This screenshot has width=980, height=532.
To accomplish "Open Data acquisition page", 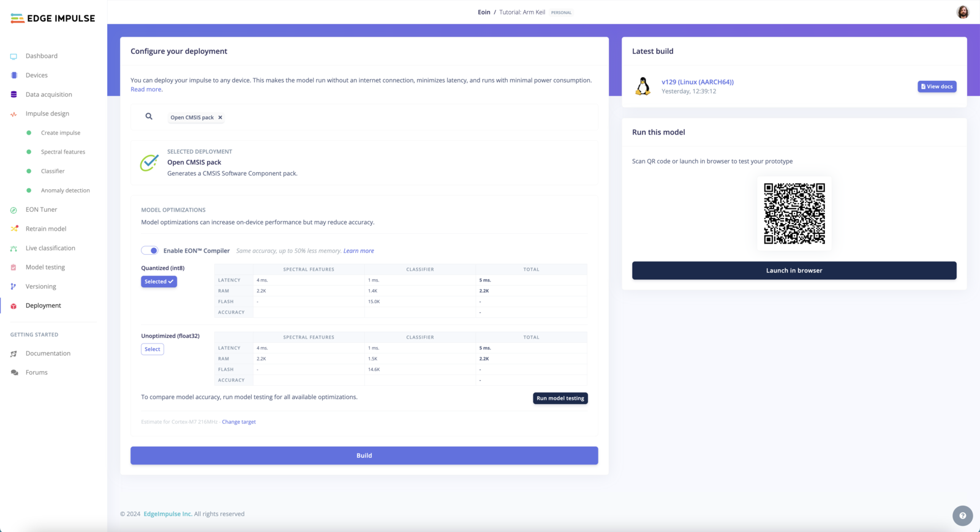I will (49, 94).
